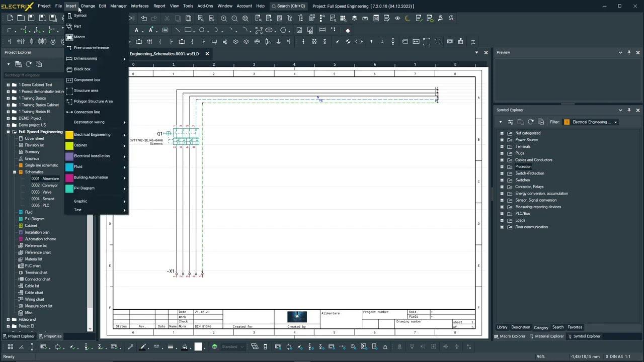644x362 pixels.
Task: Expand the Hildebrand project node
Action: tap(8, 319)
